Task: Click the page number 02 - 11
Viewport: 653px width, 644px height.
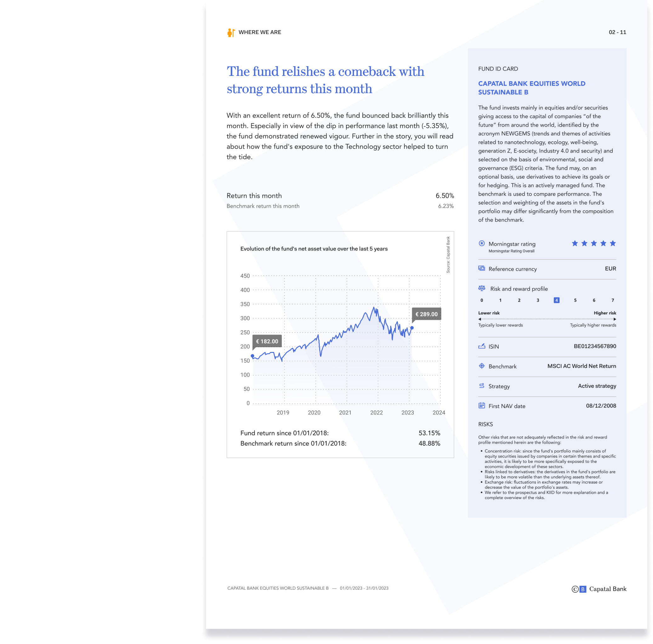Action: 617,32
